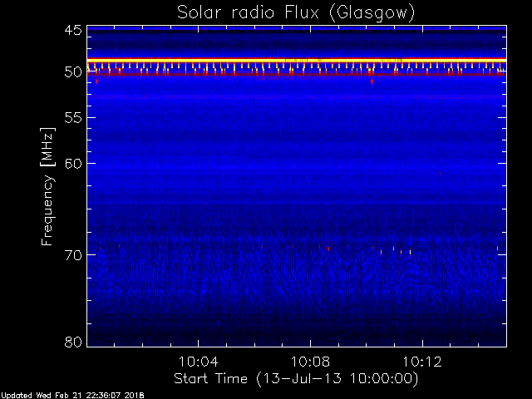Click the spectrogram at 10:12 and 55 MHz
532x399 pixels.
[422, 118]
